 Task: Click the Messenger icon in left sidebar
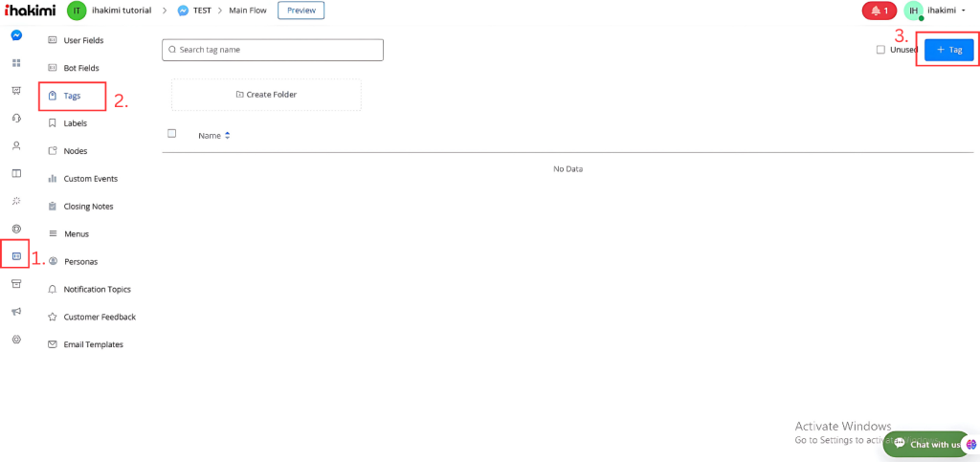coord(16,35)
